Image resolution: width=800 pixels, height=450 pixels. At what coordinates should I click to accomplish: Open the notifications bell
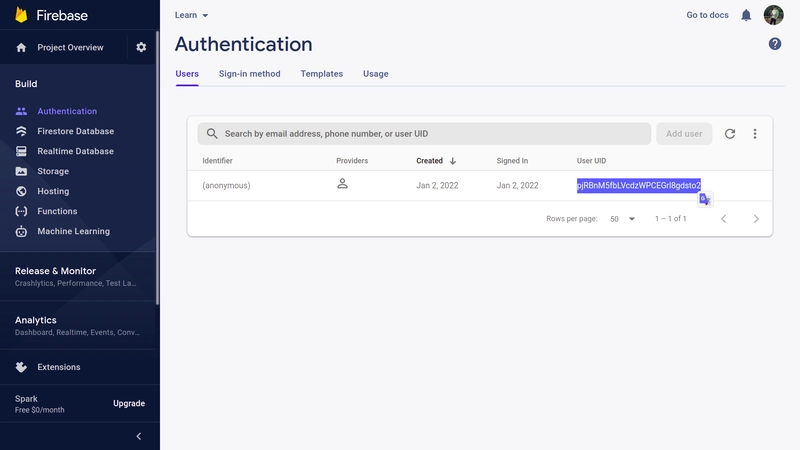tap(746, 15)
